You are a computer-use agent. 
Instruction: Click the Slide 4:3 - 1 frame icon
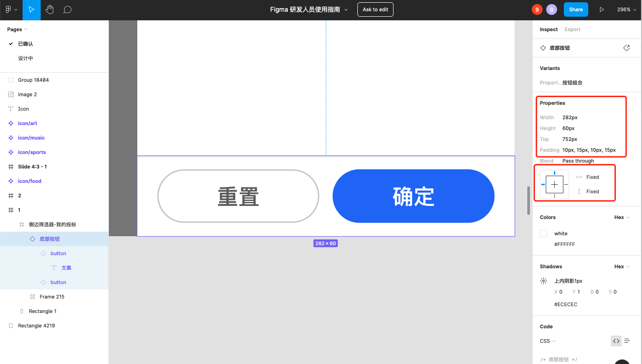tap(11, 167)
